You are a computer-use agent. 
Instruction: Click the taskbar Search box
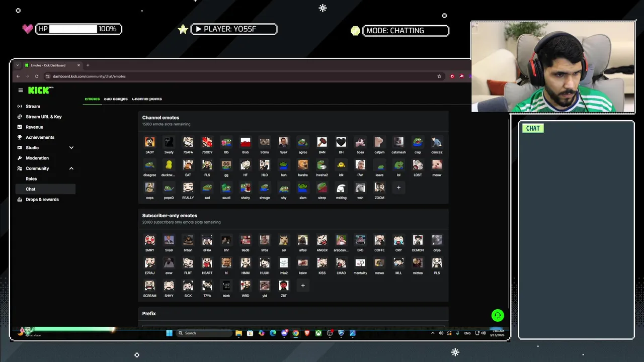pyautogui.click(x=204, y=333)
